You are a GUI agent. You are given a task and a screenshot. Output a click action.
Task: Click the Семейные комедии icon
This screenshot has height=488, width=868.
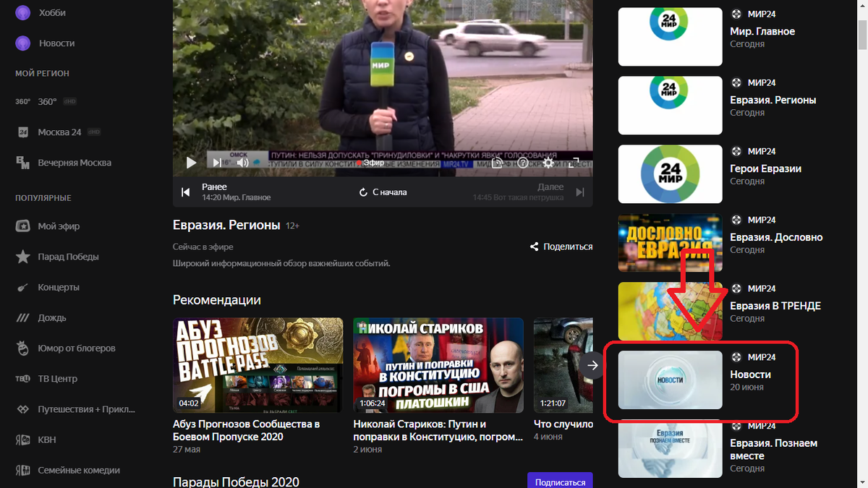(x=23, y=470)
